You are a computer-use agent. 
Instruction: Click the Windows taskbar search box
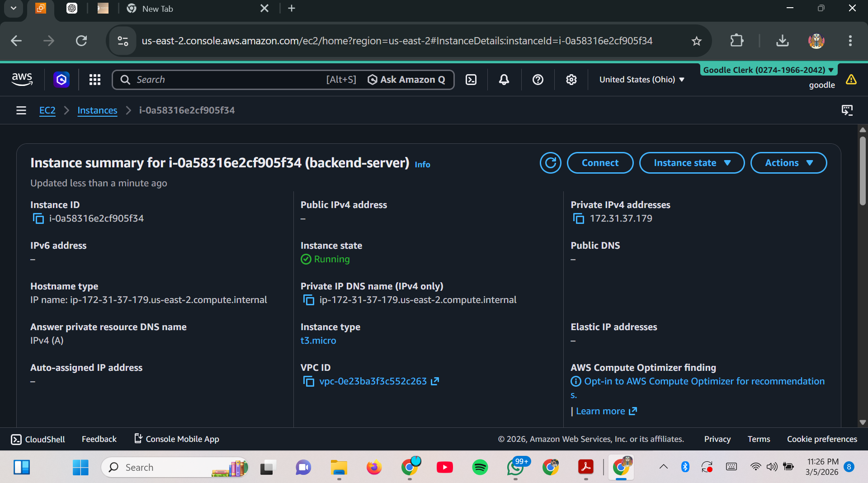[175, 467]
